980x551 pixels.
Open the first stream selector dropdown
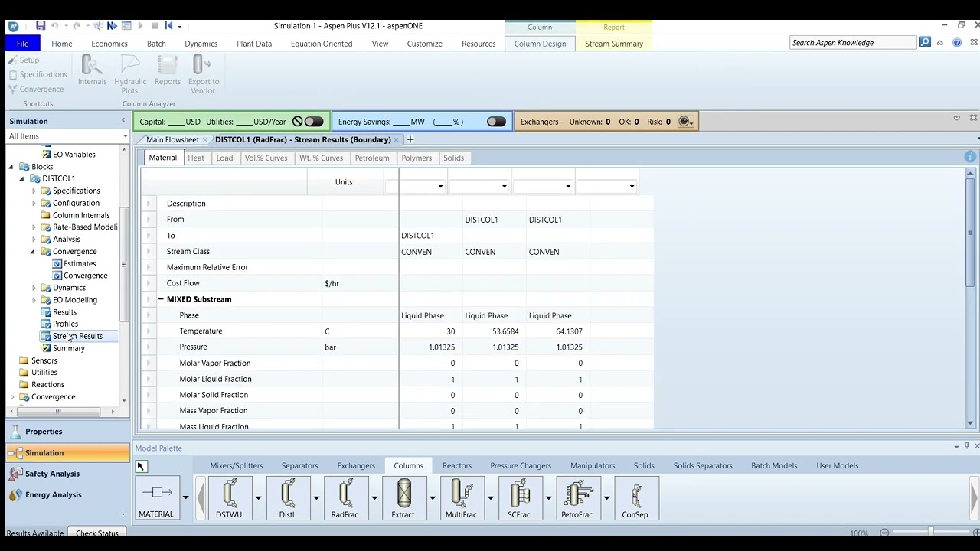click(440, 186)
